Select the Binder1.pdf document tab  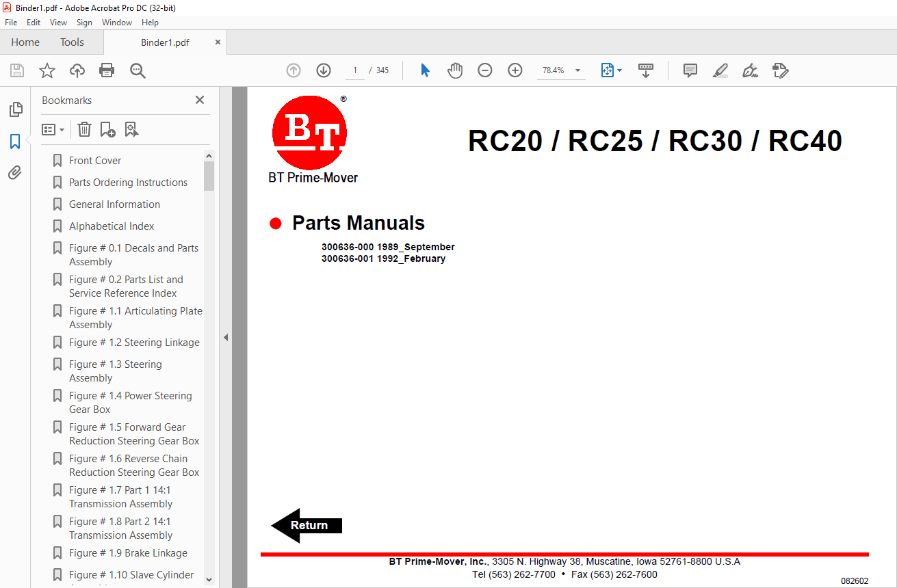(165, 42)
